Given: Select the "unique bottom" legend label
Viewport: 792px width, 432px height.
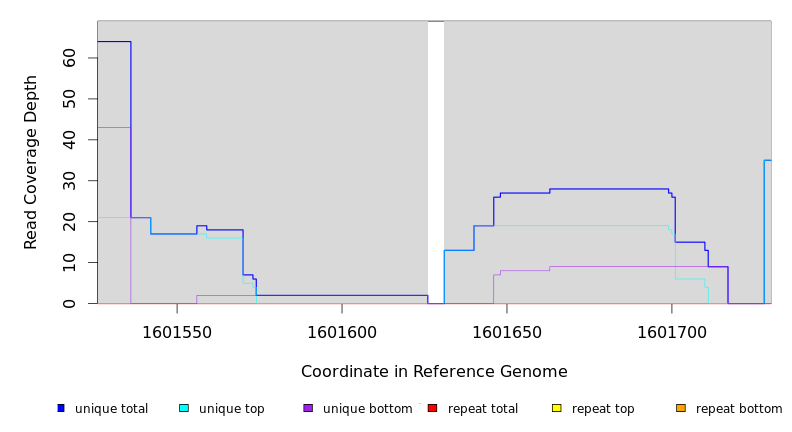Looking at the screenshot, I should pos(367,409).
